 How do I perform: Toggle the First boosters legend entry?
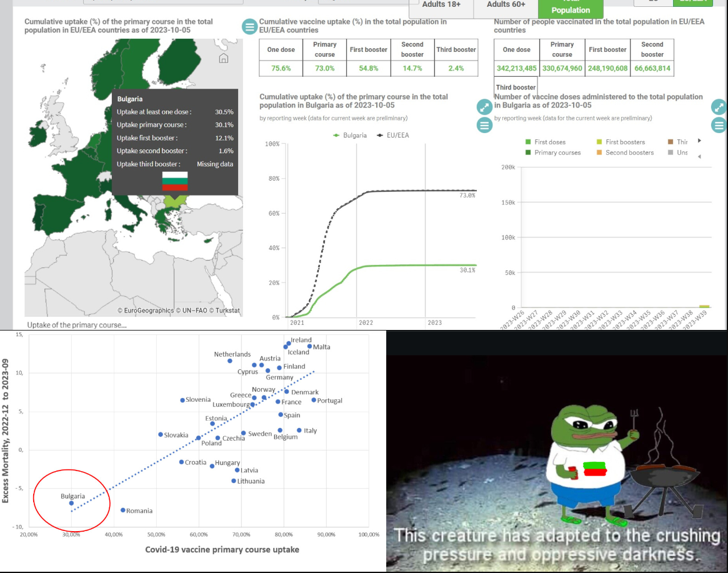tap(621, 142)
